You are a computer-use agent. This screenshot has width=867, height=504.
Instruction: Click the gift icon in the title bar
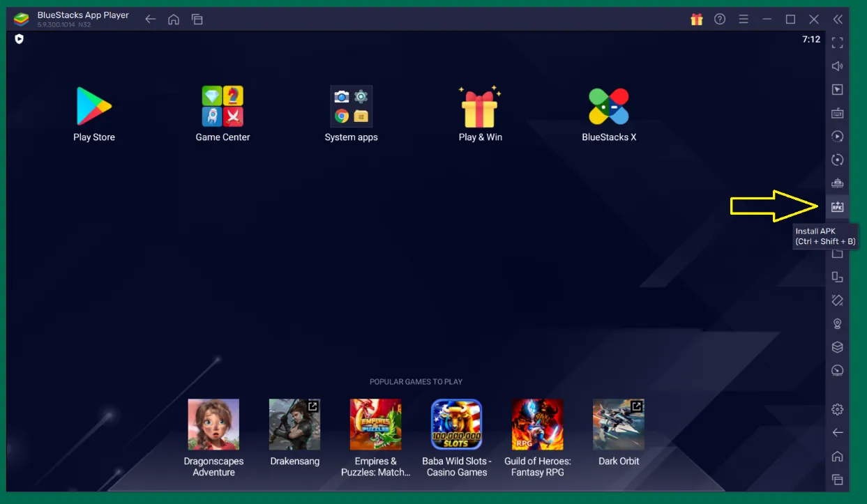(697, 20)
